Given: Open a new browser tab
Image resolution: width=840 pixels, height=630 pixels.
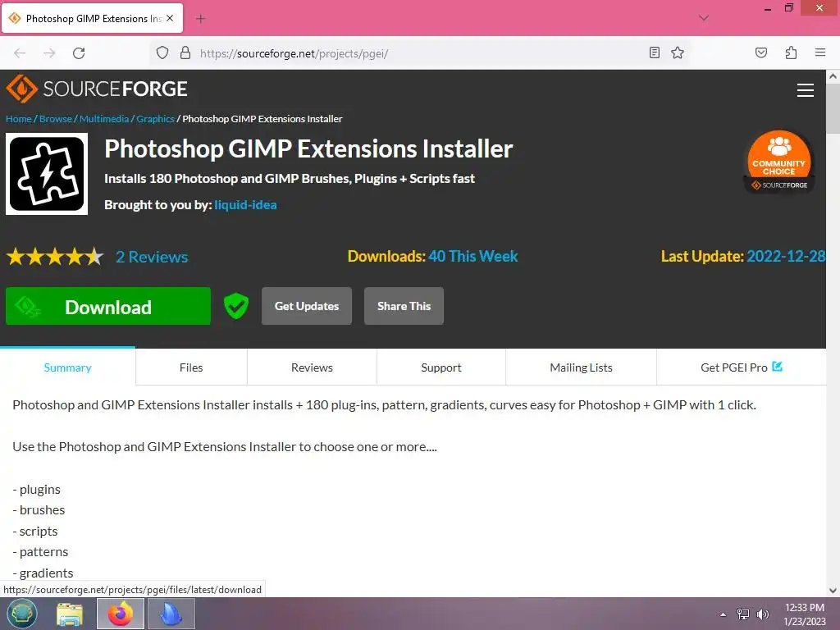Looking at the screenshot, I should 201,19.
